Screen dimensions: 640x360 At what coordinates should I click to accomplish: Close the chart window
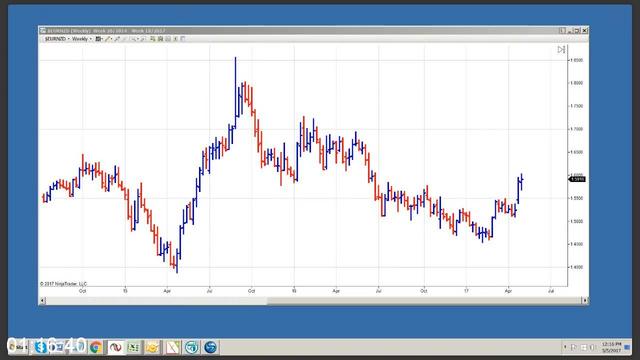[584, 31]
